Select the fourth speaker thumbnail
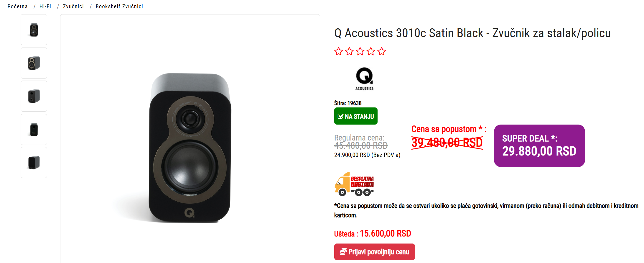Viewport: 644px width, 263px height. 34,130
